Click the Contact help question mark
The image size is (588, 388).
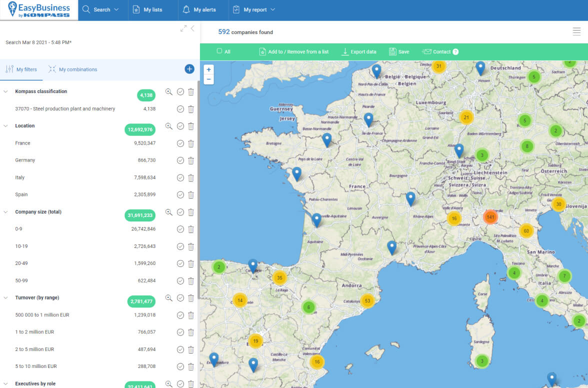[x=455, y=52]
